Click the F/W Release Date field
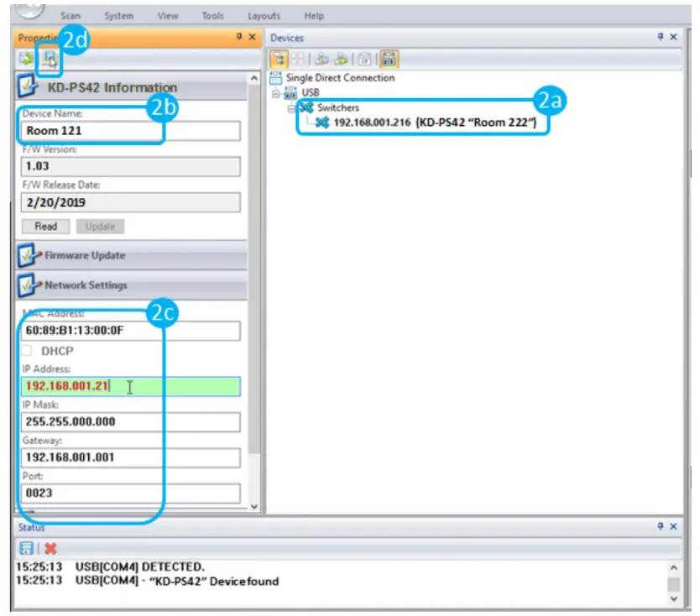Image resolution: width=700 pixels, height=616 pixels. coord(130,202)
